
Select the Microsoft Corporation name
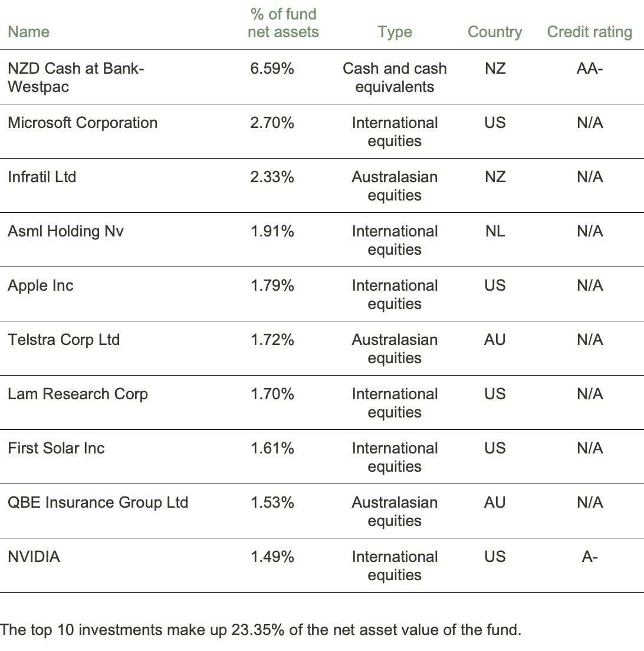coord(83,123)
